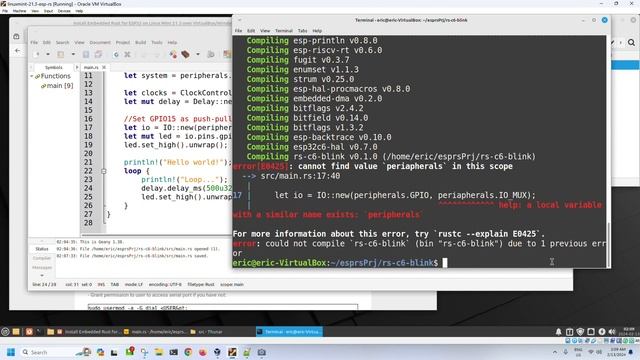
Task: Click 'Hello world!' string on line 21
Action: (193, 162)
